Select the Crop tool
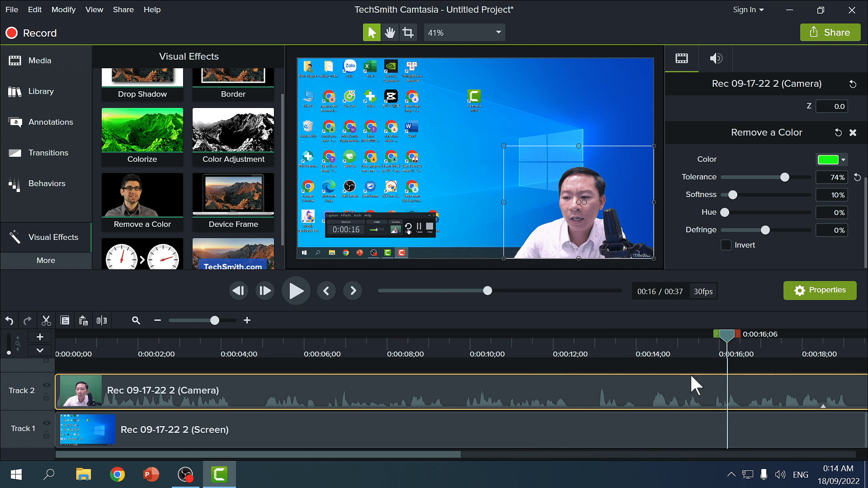The image size is (868, 488). pyautogui.click(x=408, y=33)
